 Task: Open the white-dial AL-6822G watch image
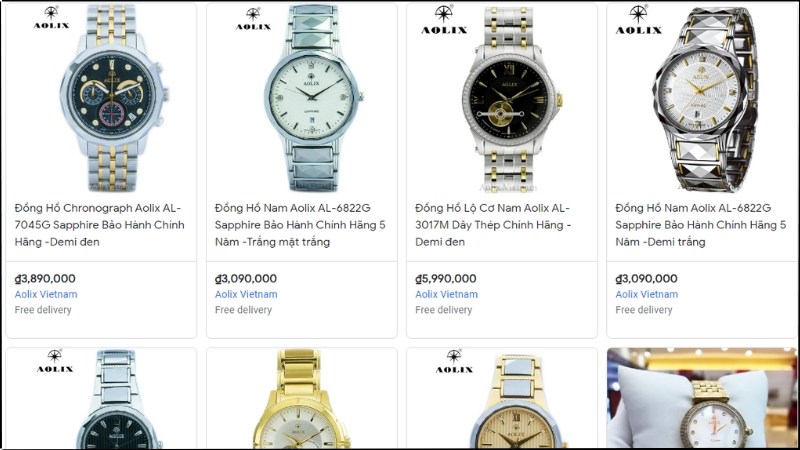pyautogui.click(x=313, y=98)
